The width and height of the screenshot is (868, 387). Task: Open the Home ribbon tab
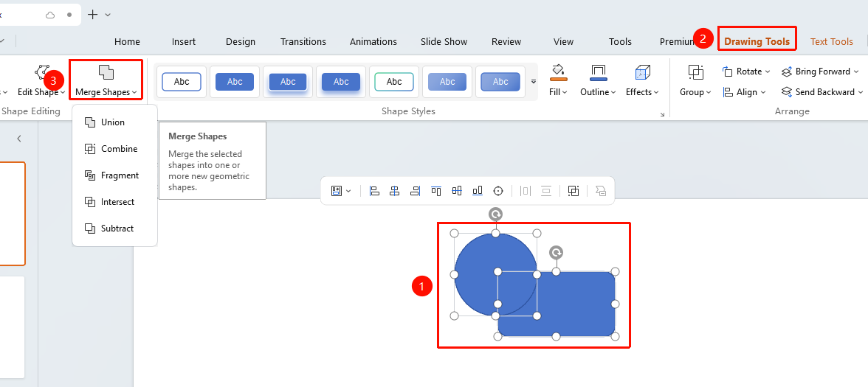pyautogui.click(x=127, y=41)
